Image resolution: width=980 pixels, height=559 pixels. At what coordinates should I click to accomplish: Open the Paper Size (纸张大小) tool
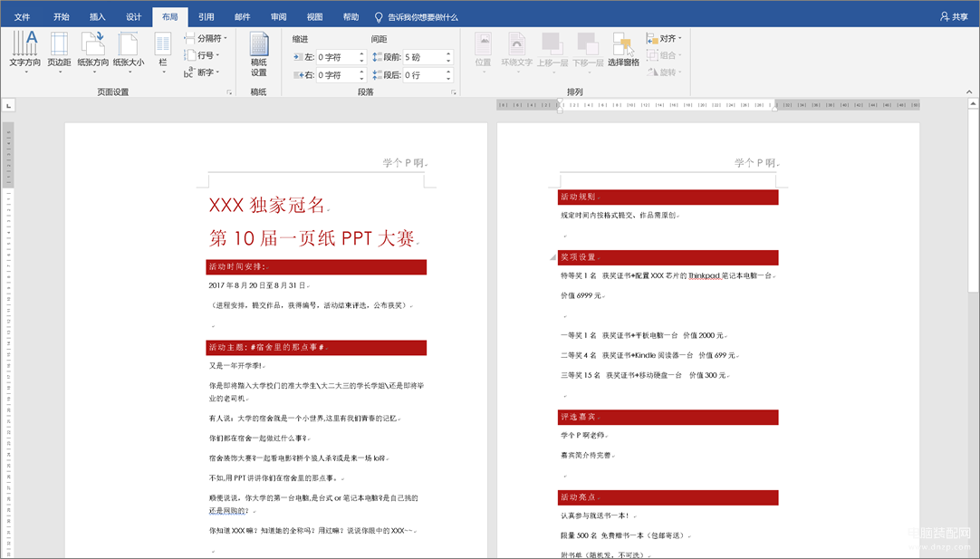[129, 52]
